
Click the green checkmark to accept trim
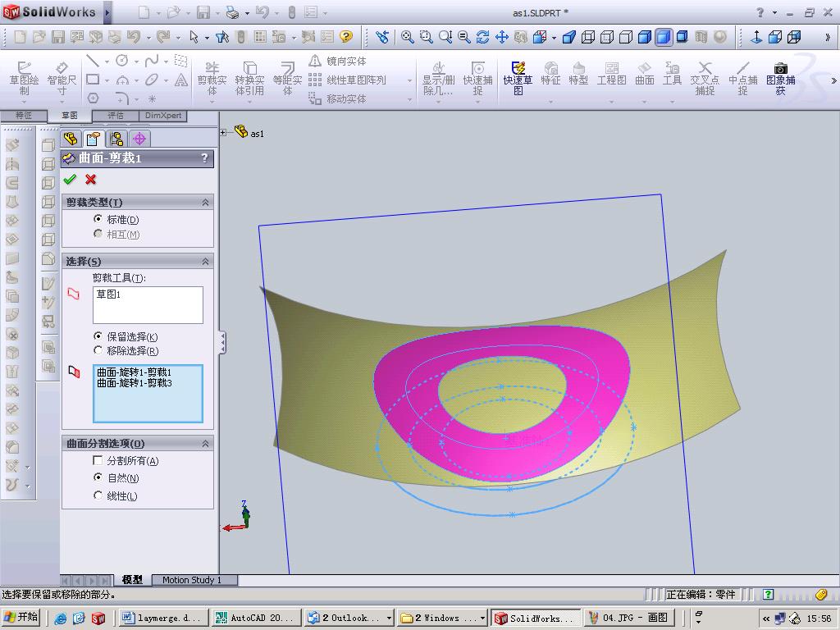(x=70, y=180)
